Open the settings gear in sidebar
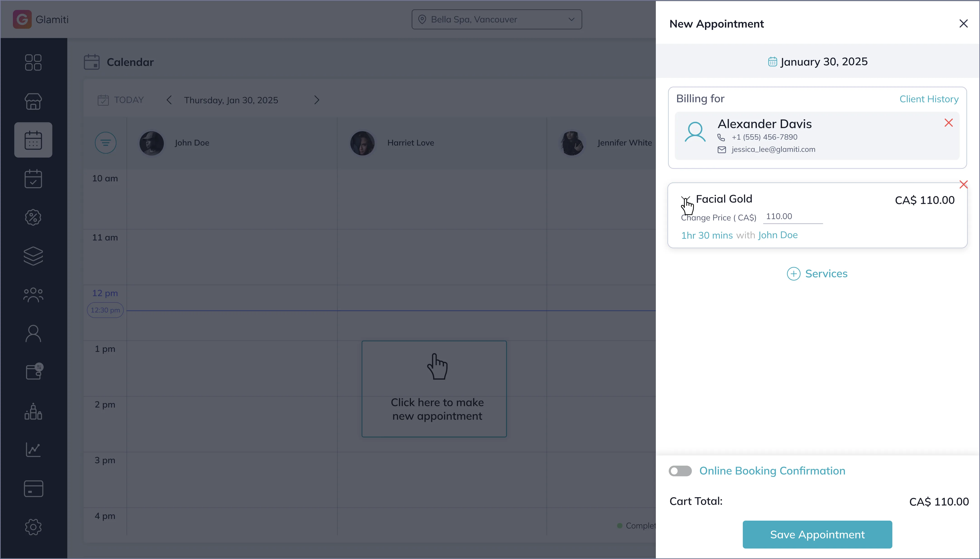The width and height of the screenshot is (980, 559). pyautogui.click(x=33, y=527)
